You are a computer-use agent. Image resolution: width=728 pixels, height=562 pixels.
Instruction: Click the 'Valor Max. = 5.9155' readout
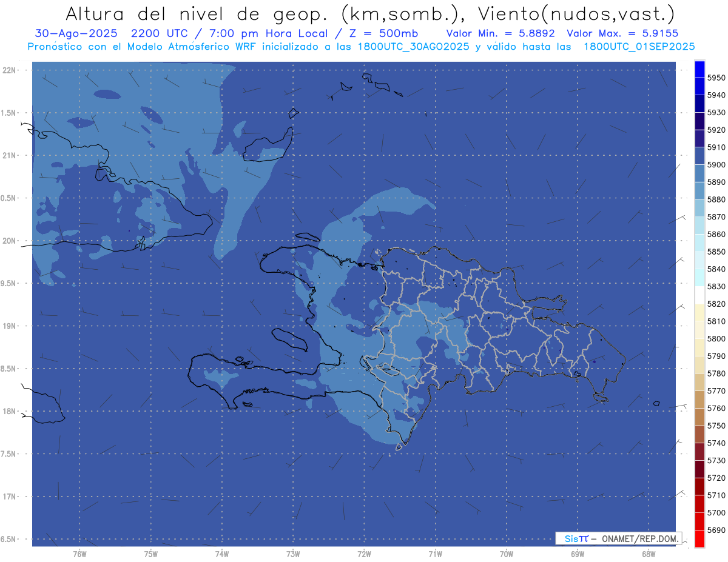tap(622, 33)
